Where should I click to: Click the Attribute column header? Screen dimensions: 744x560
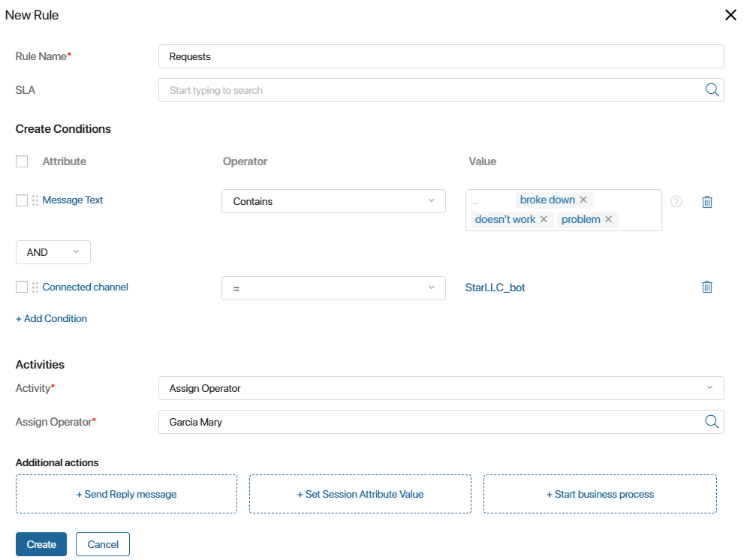[x=65, y=161]
